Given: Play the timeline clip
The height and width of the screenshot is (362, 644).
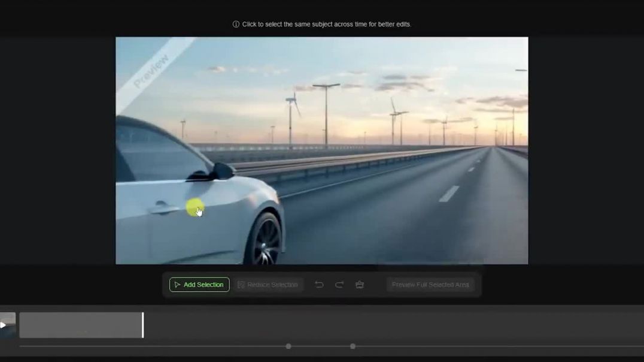Looking at the screenshot, I should tap(3, 325).
